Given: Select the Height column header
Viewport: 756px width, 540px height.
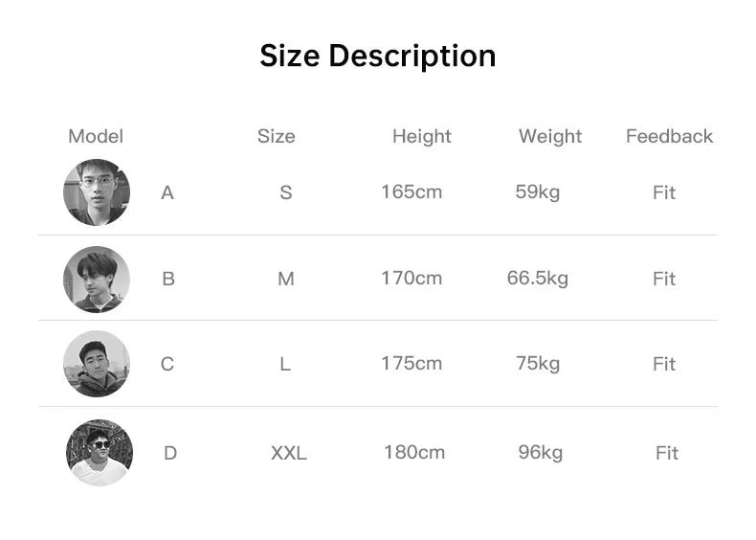Looking at the screenshot, I should pyautogui.click(x=422, y=136).
